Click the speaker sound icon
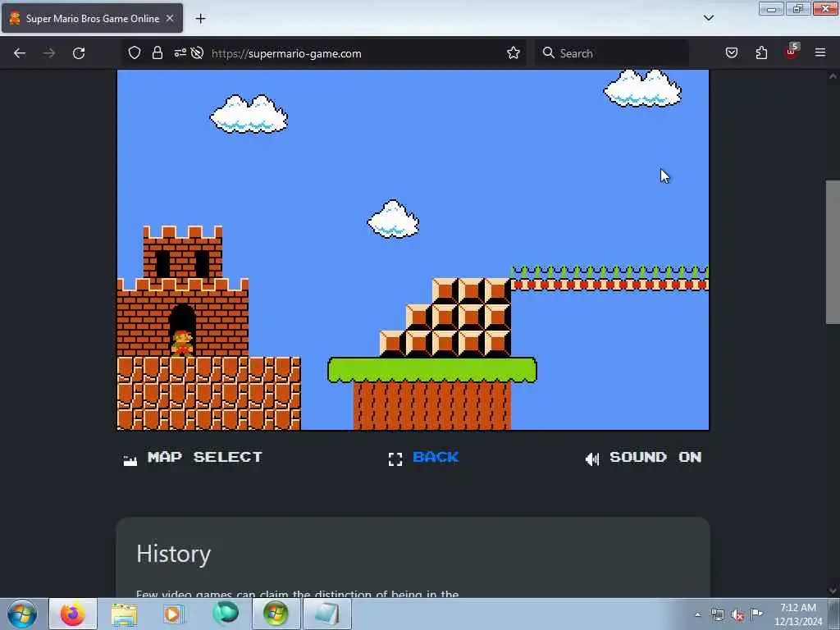The image size is (840, 630). tap(592, 459)
